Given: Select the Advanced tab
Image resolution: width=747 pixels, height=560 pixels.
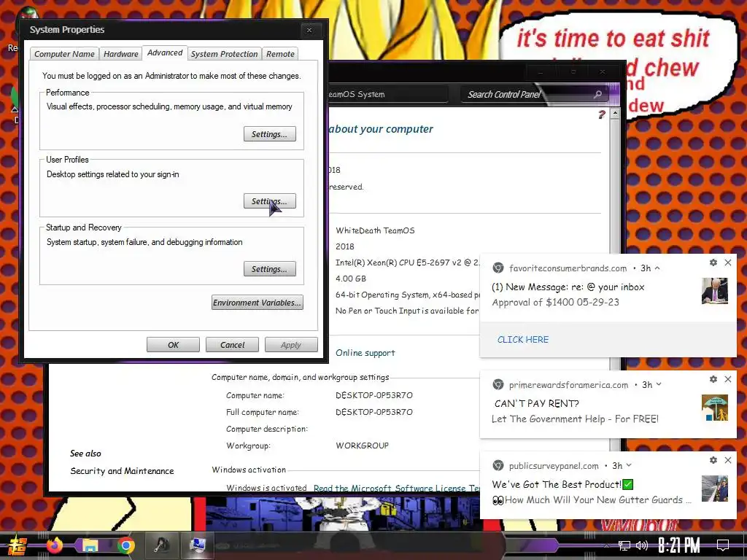Looking at the screenshot, I should click(165, 52).
